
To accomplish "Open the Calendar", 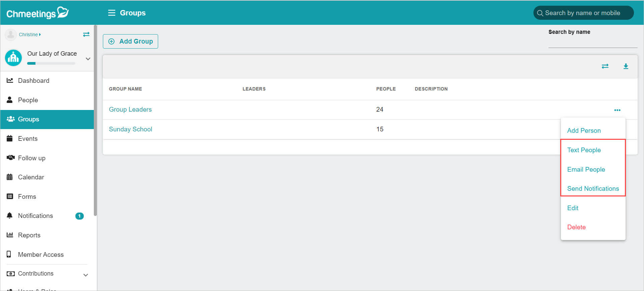I will point(47,177).
